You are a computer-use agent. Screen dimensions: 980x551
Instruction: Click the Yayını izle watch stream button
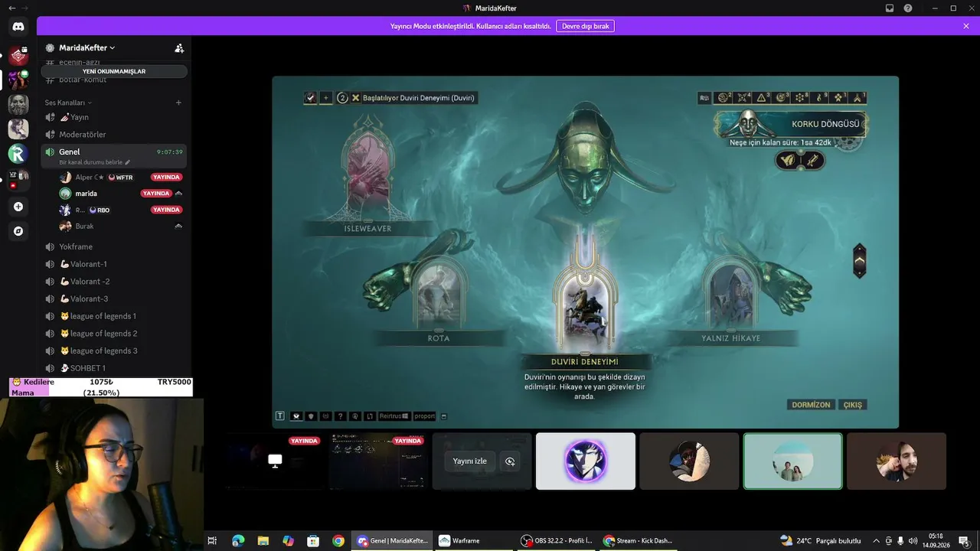pyautogui.click(x=470, y=461)
